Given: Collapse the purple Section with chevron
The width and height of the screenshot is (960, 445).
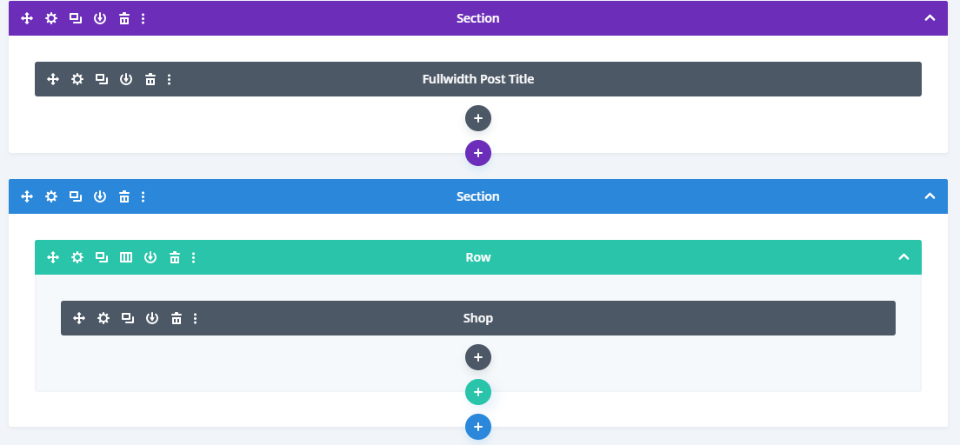Looking at the screenshot, I should pos(929,18).
